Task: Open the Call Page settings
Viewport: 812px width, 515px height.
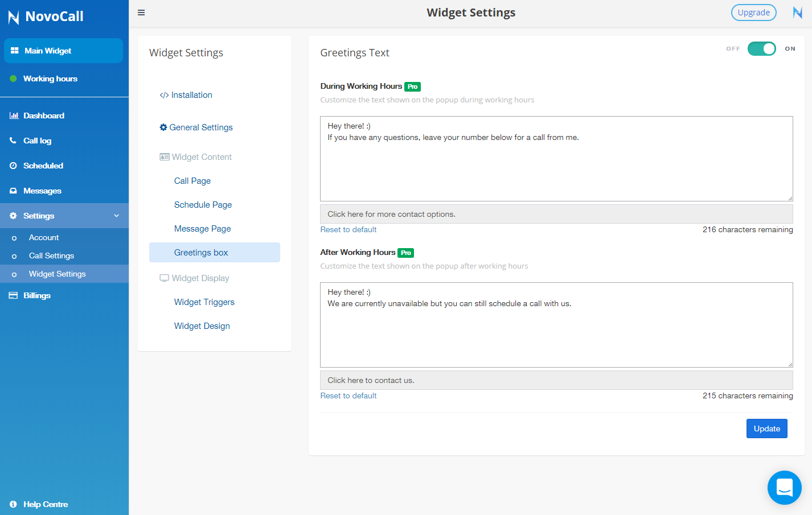Action: [192, 181]
